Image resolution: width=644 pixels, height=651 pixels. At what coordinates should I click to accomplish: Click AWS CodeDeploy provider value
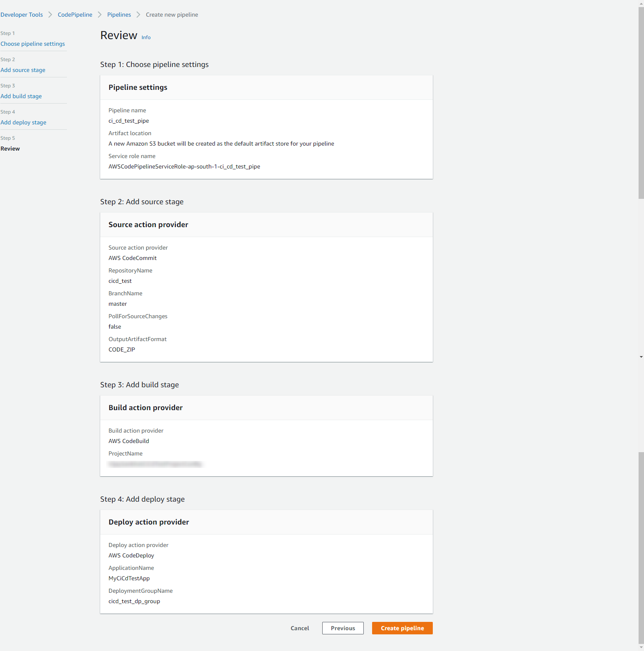[131, 555]
